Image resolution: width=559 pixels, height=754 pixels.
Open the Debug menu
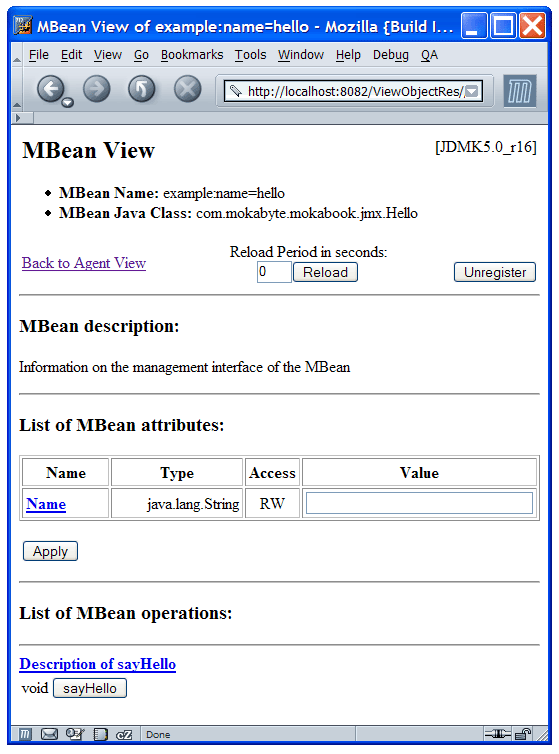click(391, 55)
